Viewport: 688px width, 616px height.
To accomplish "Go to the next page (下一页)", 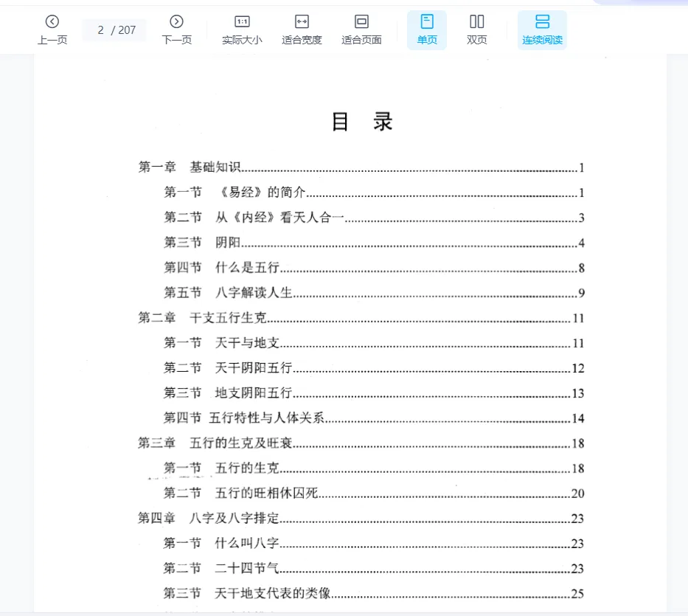I will click(177, 30).
